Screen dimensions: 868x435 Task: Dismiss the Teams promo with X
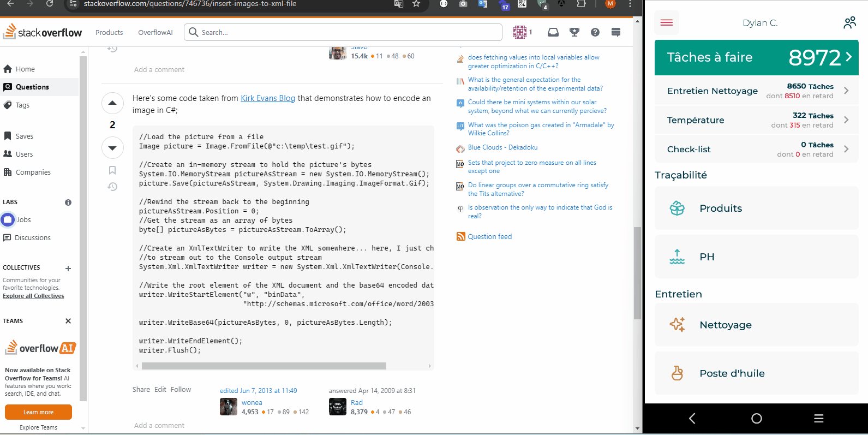point(68,321)
